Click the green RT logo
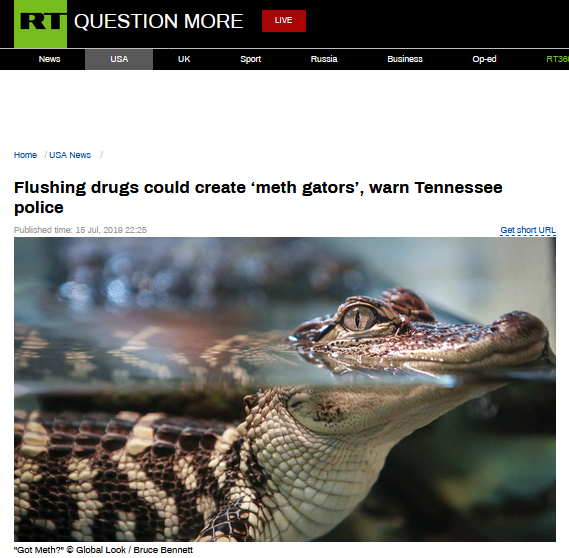Image resolution: width=569 pixels, height=558 pixels. click(x=40, y=24)
